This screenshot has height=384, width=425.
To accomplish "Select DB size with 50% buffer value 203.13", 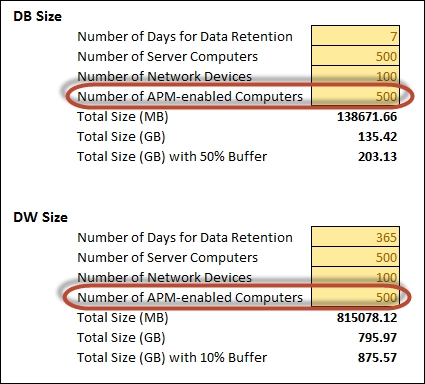I will pyautogui.click(x=377, y=157).
